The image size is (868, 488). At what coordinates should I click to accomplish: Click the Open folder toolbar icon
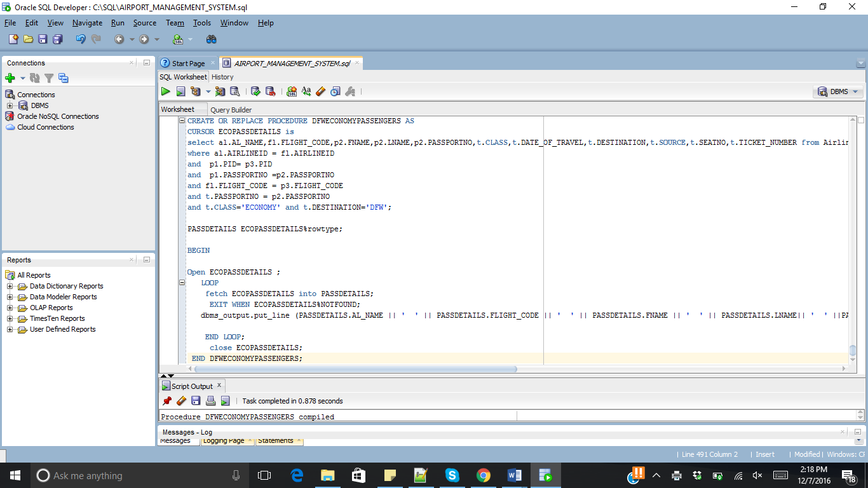(x=28, y=39)
